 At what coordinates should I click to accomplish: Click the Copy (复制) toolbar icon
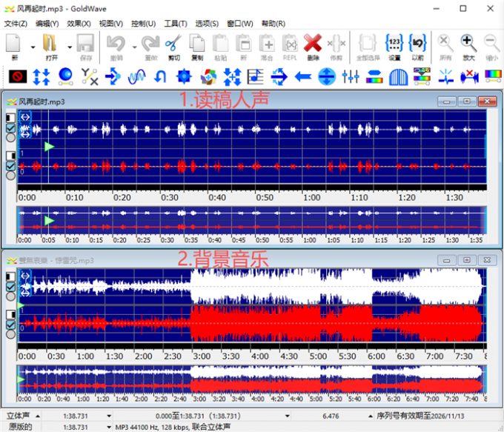pyautogui.click(x=197, y=44)
